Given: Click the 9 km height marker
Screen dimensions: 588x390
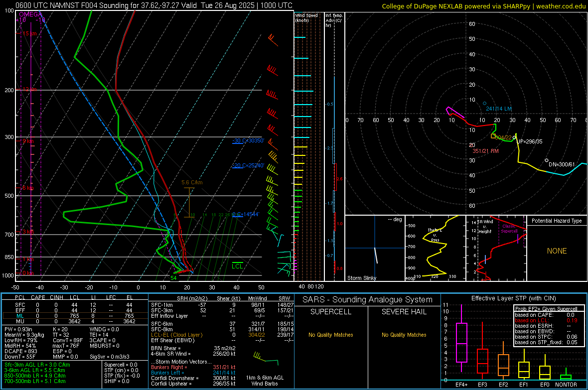Looking at the screenshot, I should pos(28,141).
